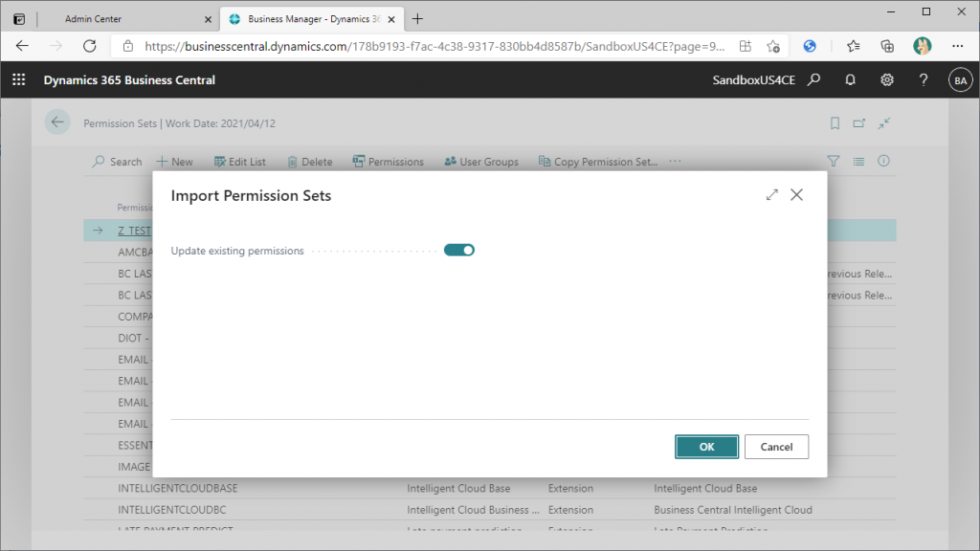
Task: Click the Dynamics 365 Business Central title
Action: pyautogui.click(x=129, y=80)
